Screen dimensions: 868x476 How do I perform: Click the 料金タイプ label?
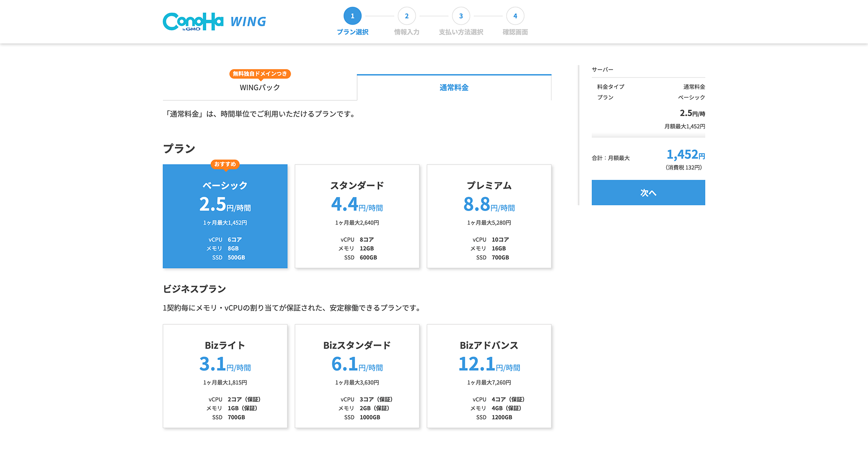[611, 87]
